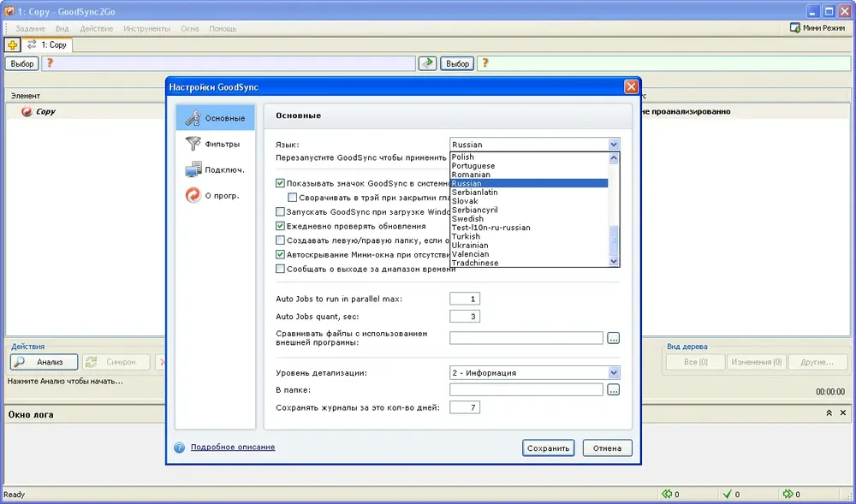Screen dimensions: 856x504
Task: Collapse the Язык language dropdown arrow
Action: 614,145
